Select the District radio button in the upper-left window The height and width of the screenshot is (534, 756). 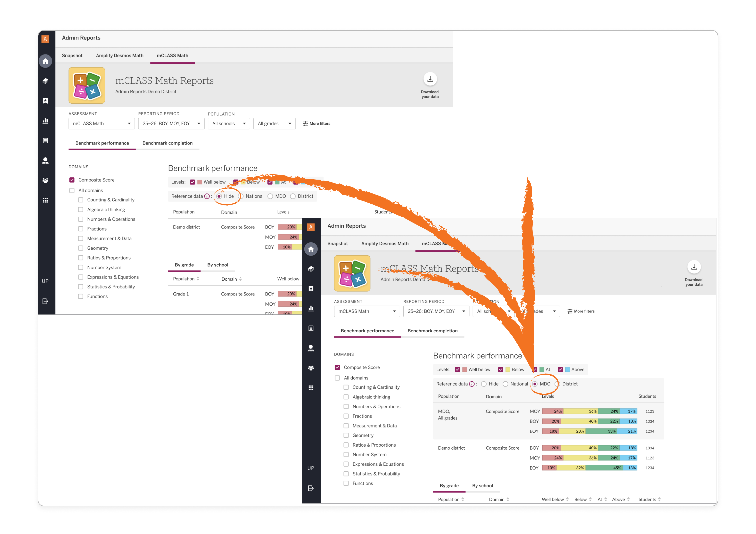click(293, 196)
